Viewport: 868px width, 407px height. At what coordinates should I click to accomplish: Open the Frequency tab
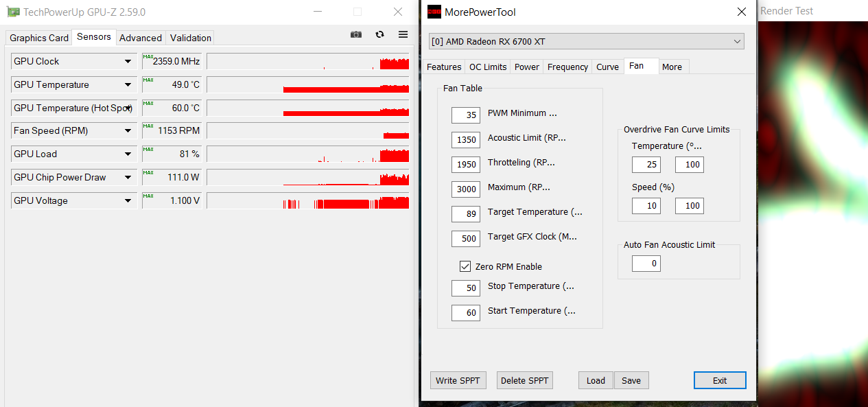(x=567, y=67)
